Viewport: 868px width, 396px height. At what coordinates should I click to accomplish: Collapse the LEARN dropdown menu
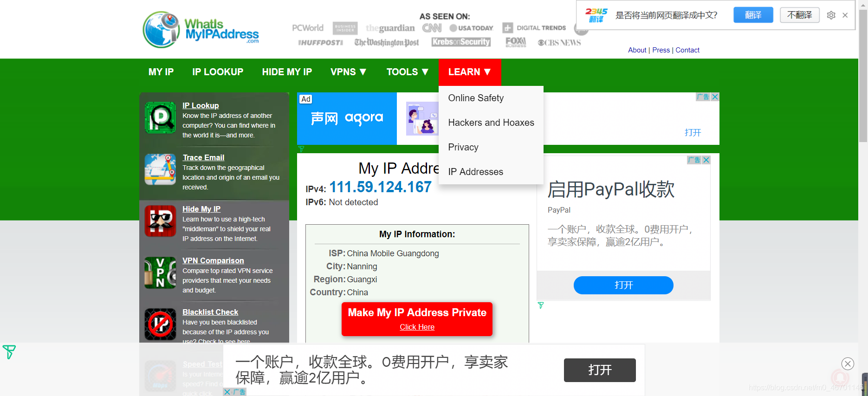coord(470,72)
